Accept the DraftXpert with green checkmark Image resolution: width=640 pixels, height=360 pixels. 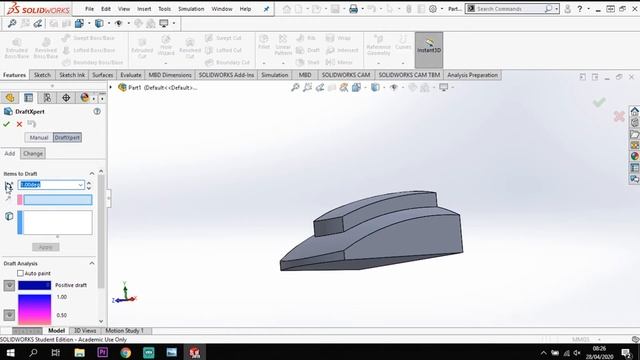click(x=6, y=124)
